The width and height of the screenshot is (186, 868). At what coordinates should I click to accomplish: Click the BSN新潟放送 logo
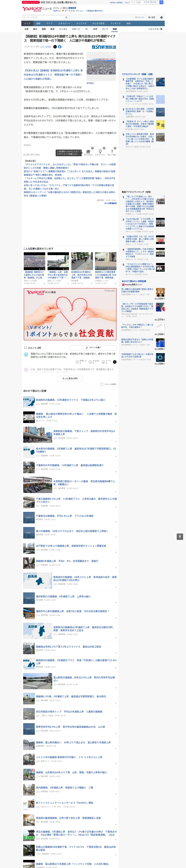point(104,47)
